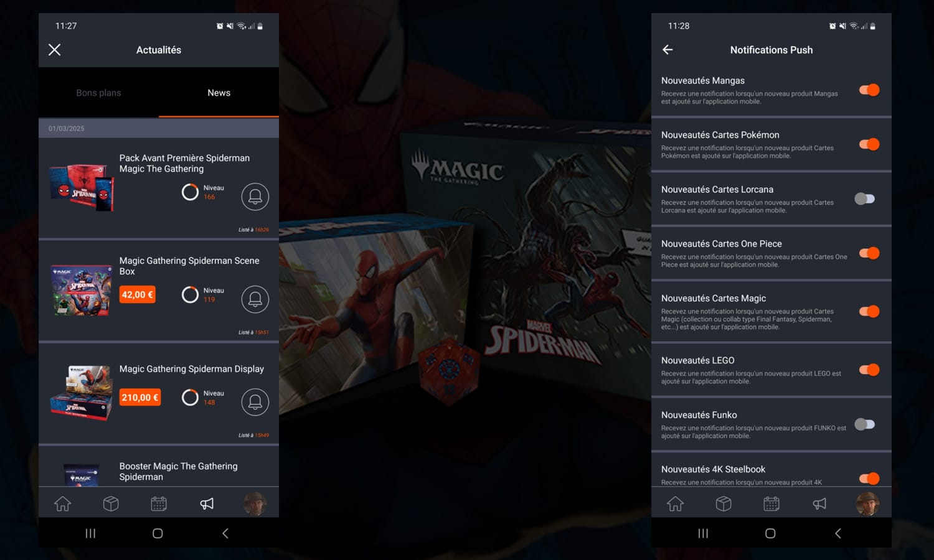Tap bell for Pack Avant Première Spiderman
This screenshot has width=934, height=560.
[255, 197]
